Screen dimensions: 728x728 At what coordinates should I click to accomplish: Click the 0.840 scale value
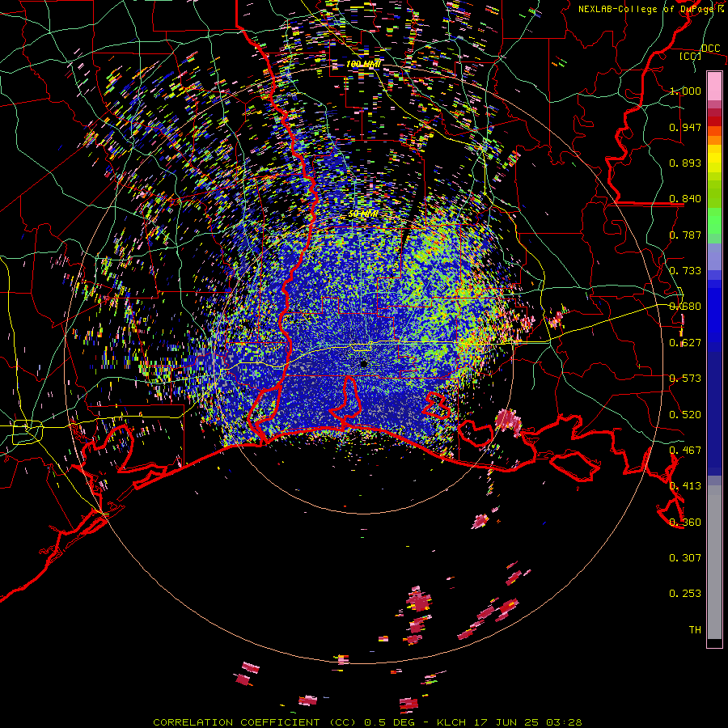tap(685, 199)
